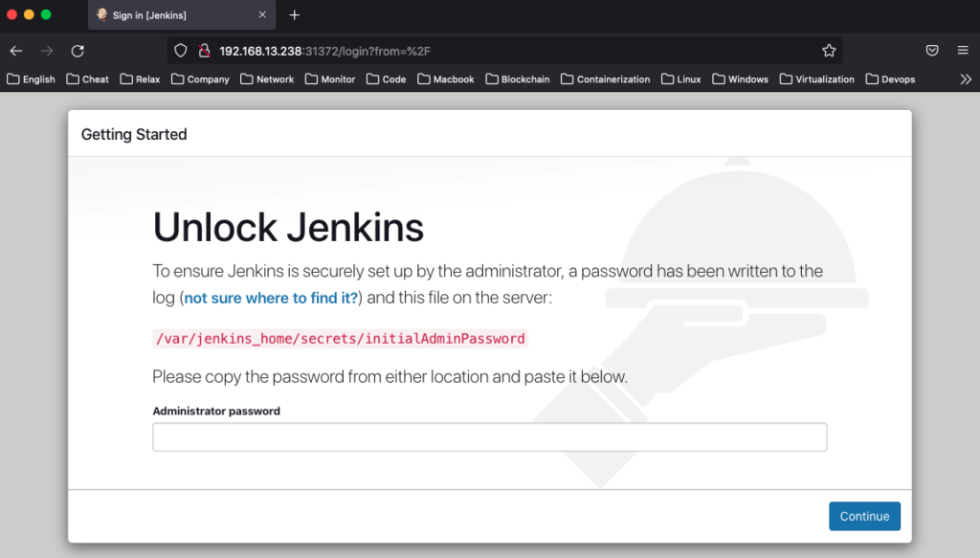Close the Sign in [Jenkins] tab
Viewport: 980px width, 558px height.
(x=262, y=14)
